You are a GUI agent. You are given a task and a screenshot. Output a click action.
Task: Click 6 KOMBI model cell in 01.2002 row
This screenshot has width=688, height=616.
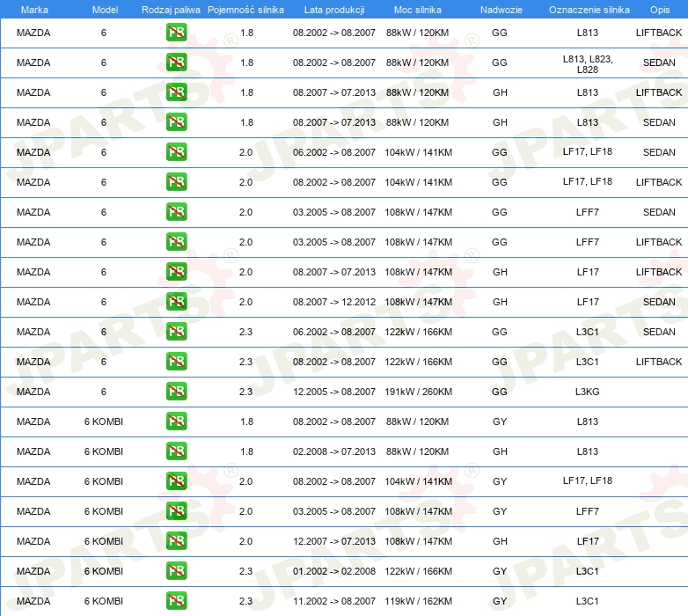[104, 571]
